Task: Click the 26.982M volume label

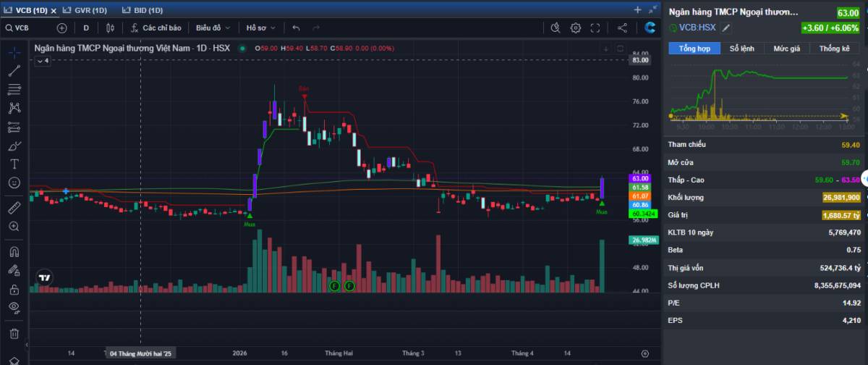Action: click(x=644, y=240)
